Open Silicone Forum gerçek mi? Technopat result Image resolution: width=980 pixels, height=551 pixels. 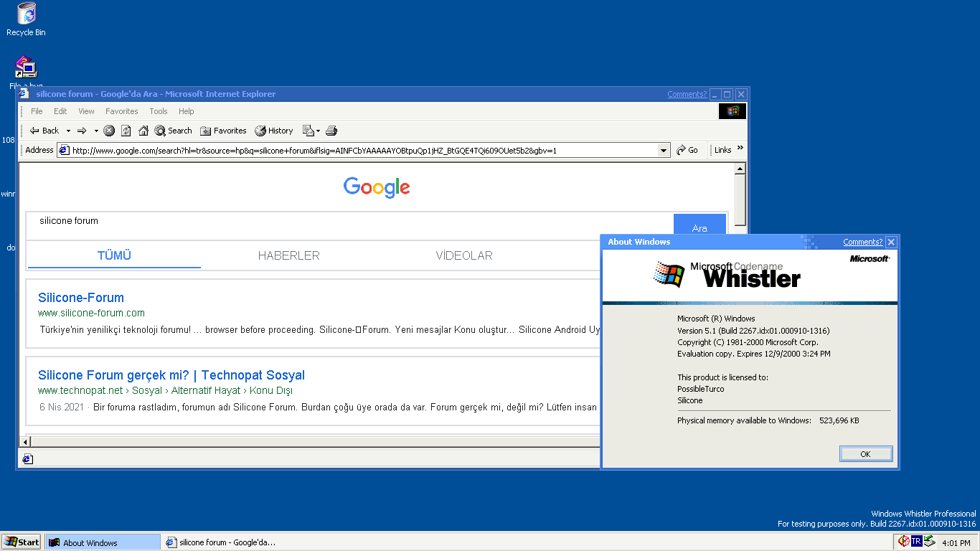(171, 375)
